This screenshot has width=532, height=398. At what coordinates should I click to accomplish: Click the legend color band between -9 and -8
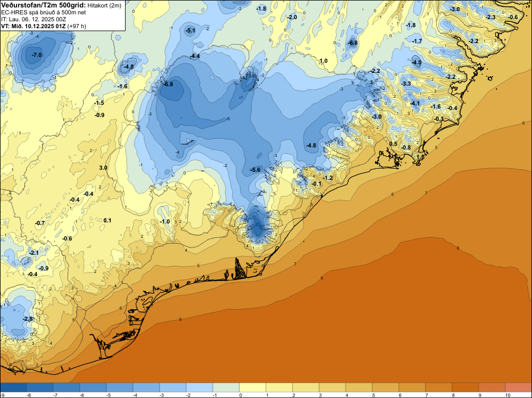(x=13, y=387)
